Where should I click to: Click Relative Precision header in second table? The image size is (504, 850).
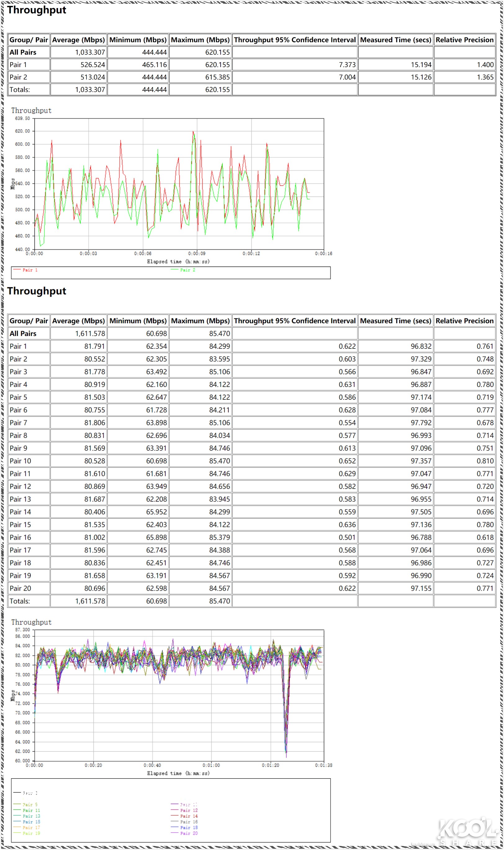(465, 321)
